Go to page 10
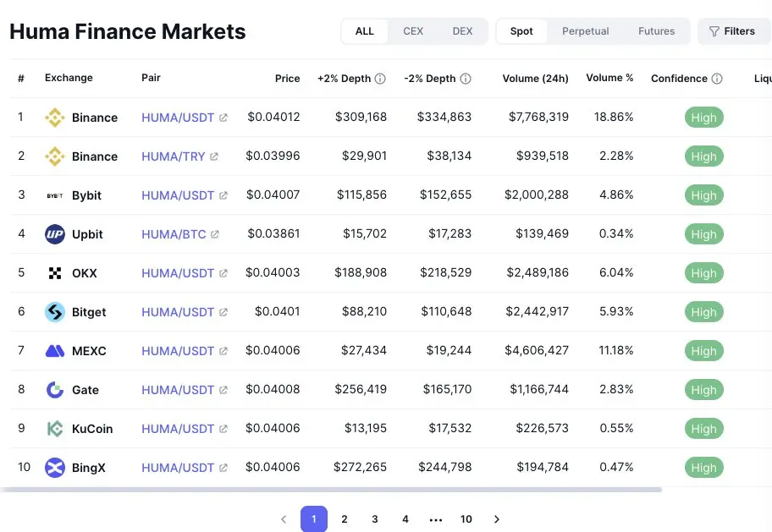The image size is (772, 532). 466,519
